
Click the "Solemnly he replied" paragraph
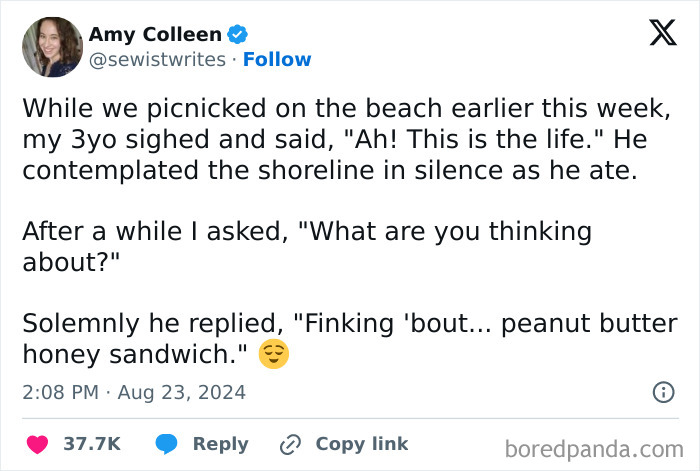[349, 339]
